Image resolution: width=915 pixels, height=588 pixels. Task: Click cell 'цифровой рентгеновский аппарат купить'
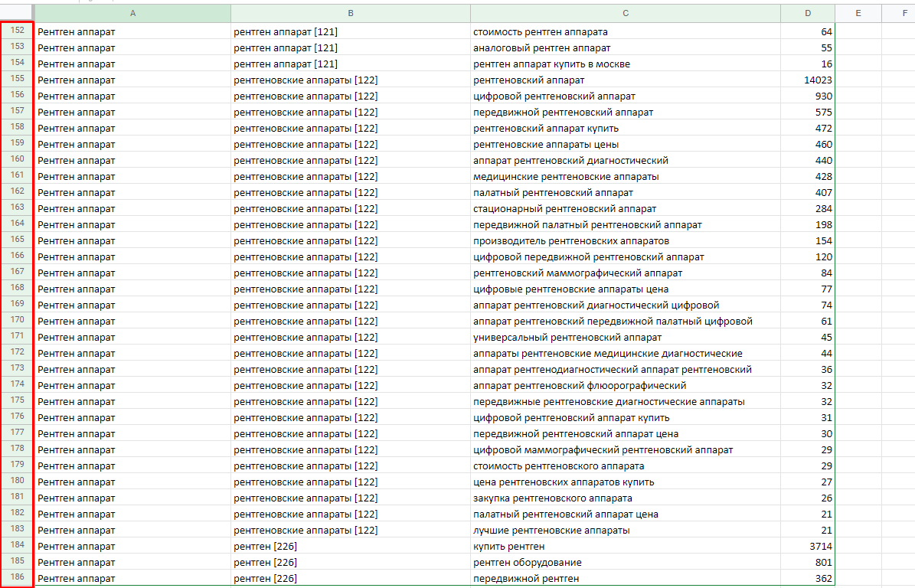pos(625,418)
